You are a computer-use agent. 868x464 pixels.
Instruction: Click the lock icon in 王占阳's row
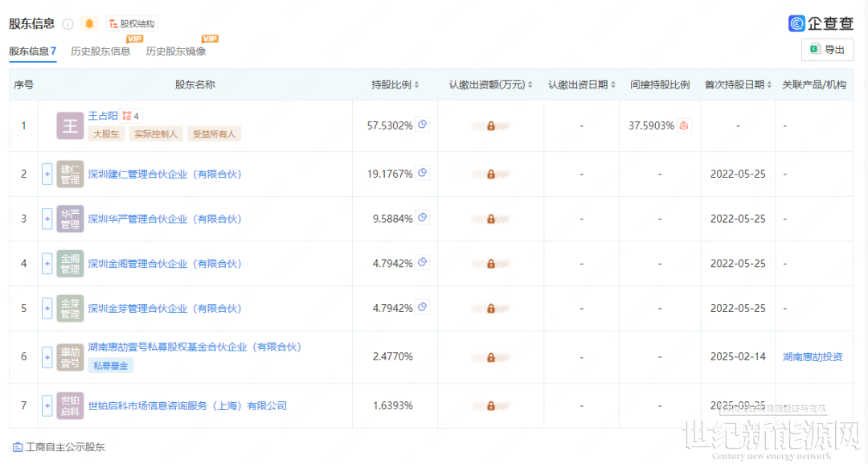[490, 126]
